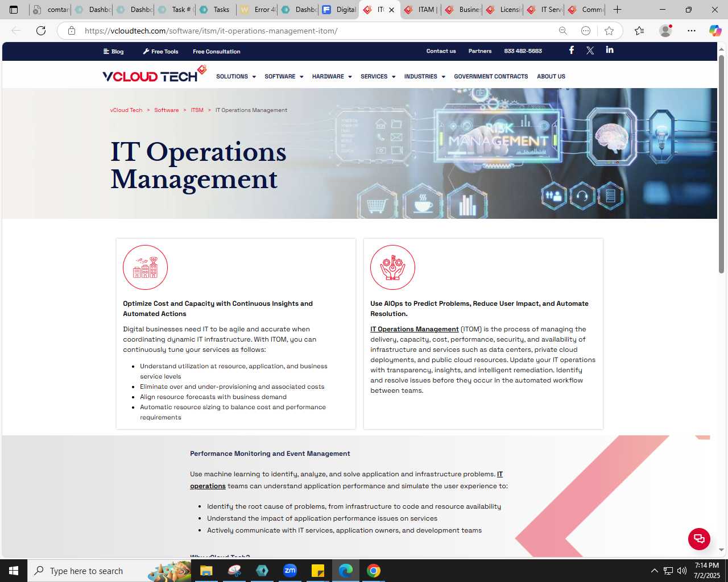Open the tab actions menu icon
Screen dimensions: 728x582
click(14, 10)
